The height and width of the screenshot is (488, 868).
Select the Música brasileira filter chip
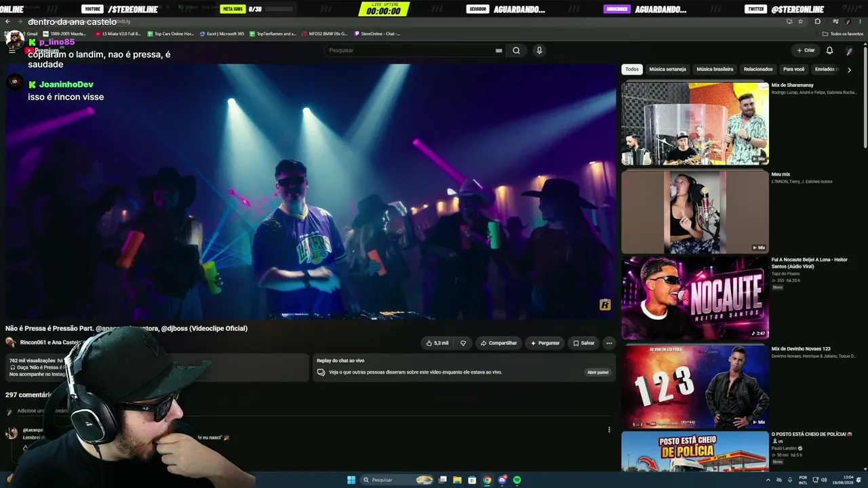coord(715,69)
